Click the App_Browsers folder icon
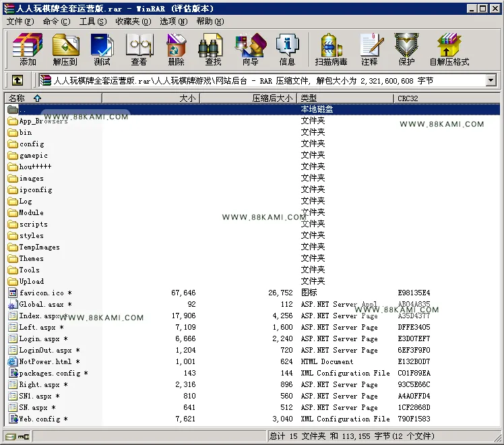This screenshot has width=504, height=445. 13,121
